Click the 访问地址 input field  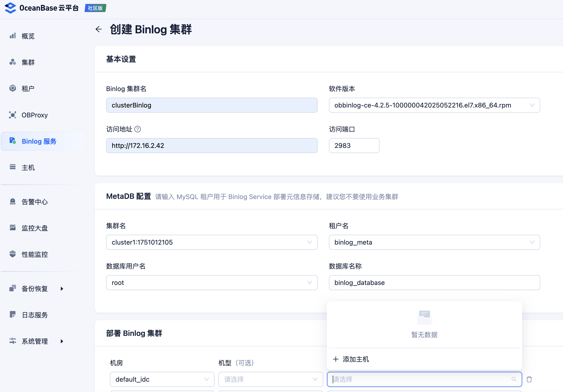tap(212, 146)
